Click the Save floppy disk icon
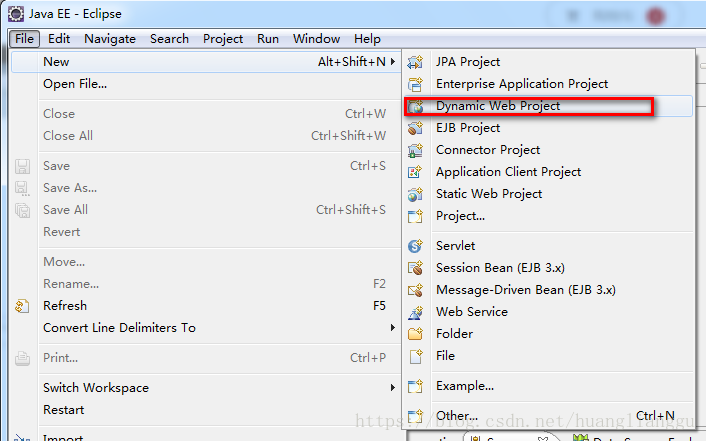 (x=22, y=166)
